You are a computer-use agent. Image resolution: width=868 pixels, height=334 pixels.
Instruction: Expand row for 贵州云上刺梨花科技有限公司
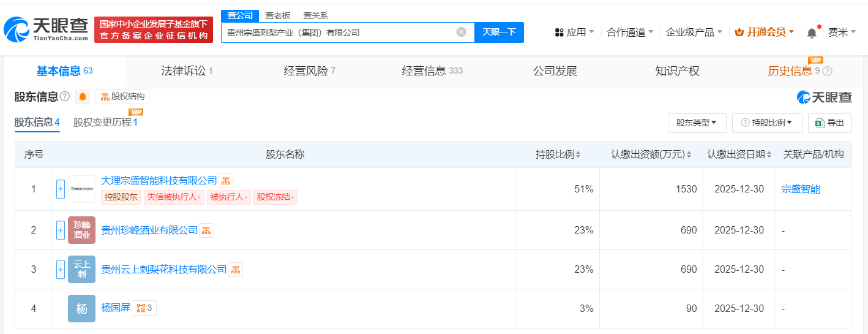[x=61, y=270]
